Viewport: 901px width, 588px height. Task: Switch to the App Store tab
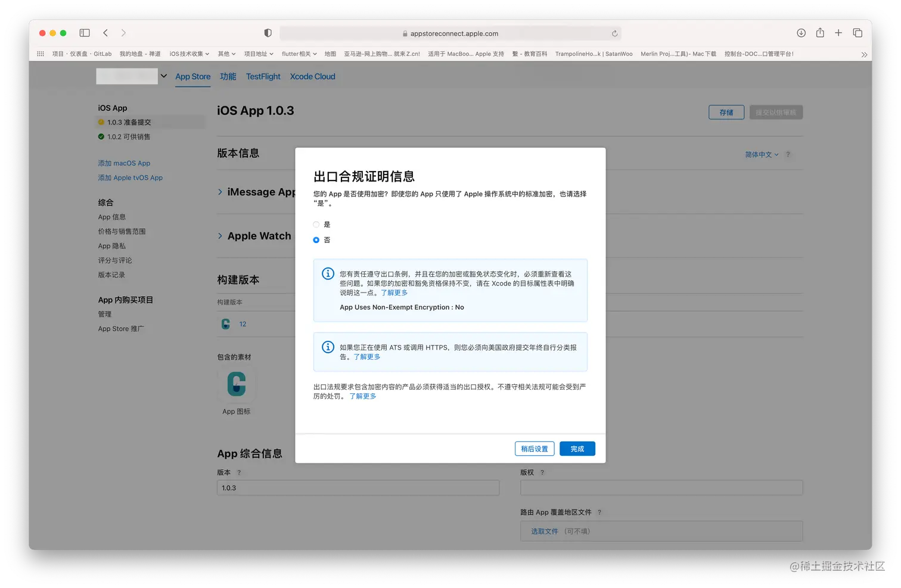click(192, 76)
